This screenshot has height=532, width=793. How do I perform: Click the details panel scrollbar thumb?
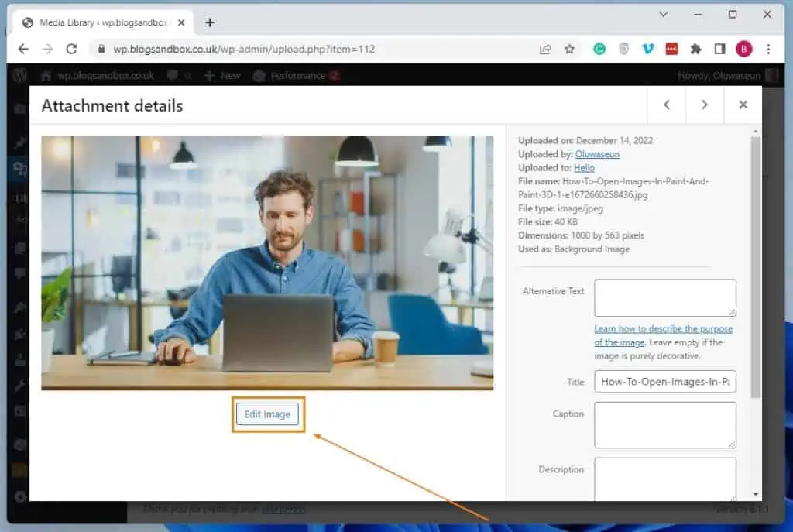pos(756,267)
